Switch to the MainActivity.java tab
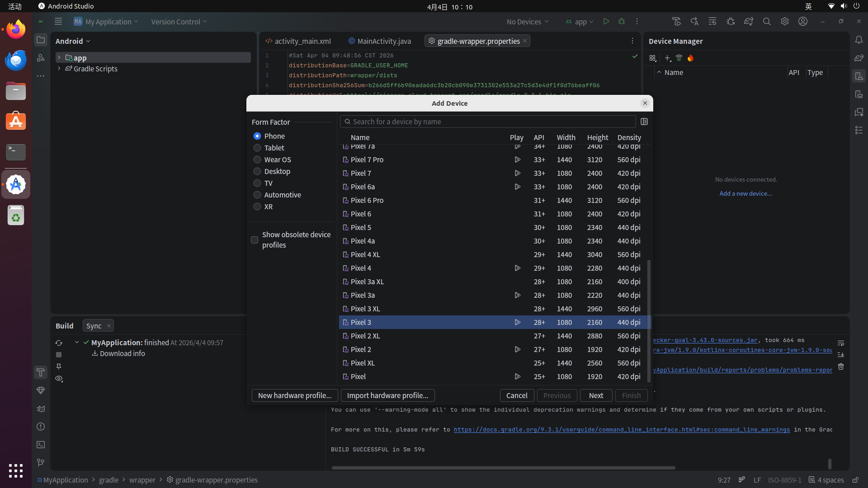 [383, 41]
